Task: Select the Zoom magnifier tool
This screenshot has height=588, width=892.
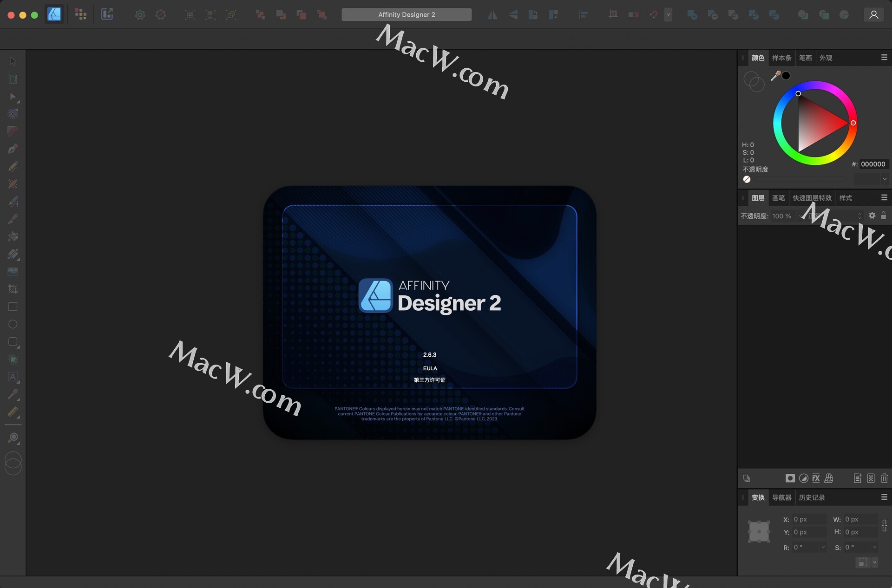Action: 13,438
